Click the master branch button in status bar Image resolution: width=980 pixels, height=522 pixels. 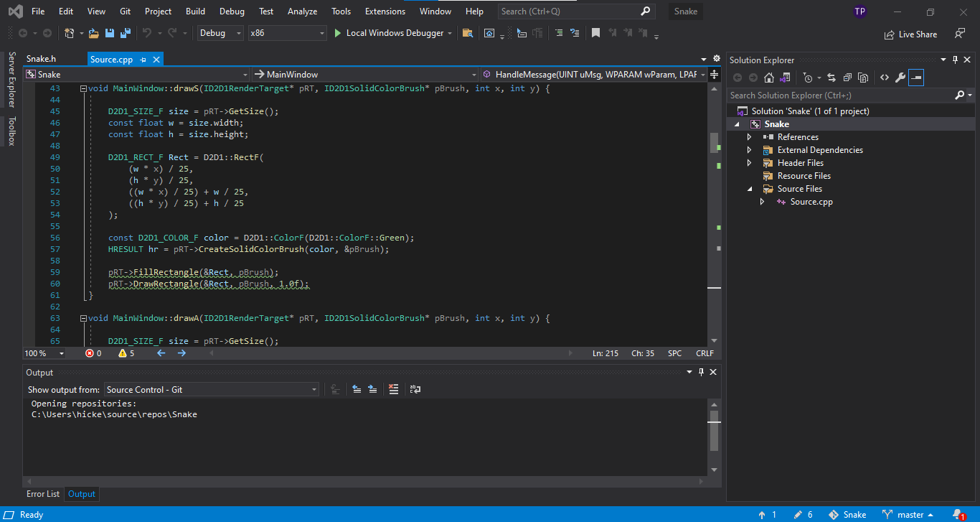(x=909, y=514)
